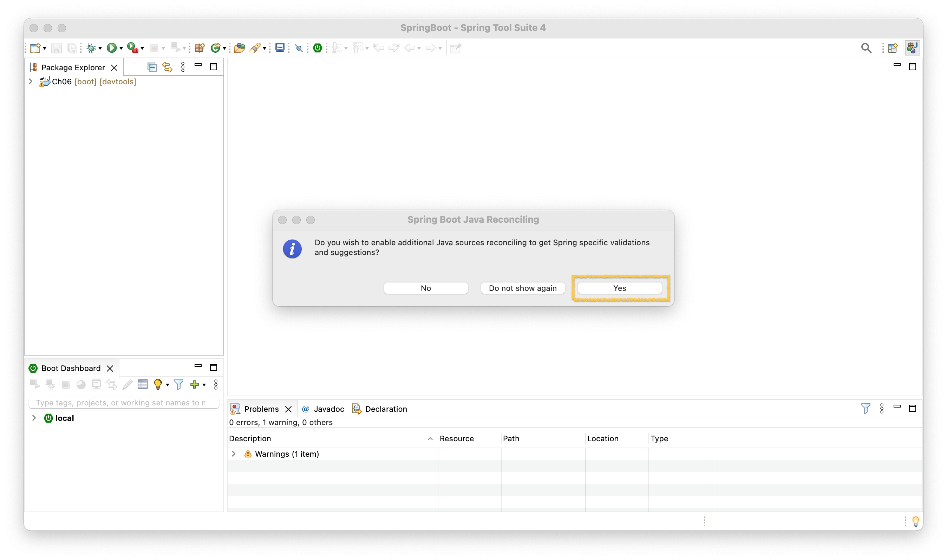
Task: Click the magnifier search icon at top right
Action: pos(866,48)
